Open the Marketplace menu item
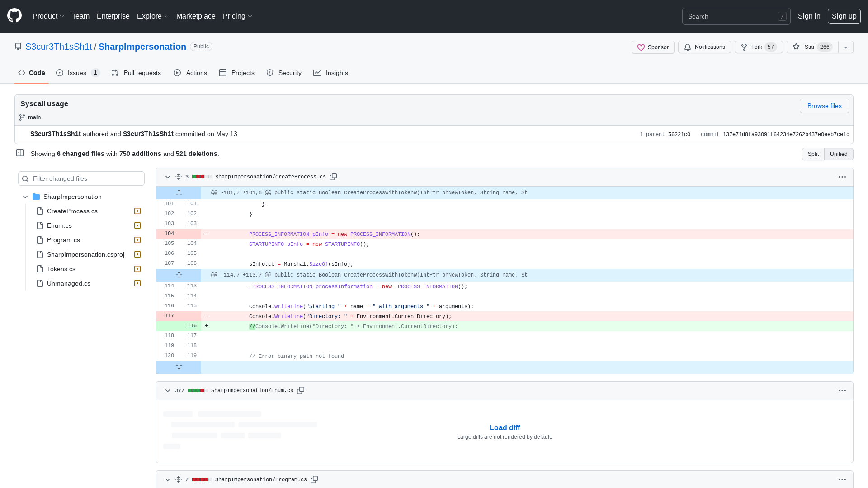868x488 pixels. pos(196,16)
